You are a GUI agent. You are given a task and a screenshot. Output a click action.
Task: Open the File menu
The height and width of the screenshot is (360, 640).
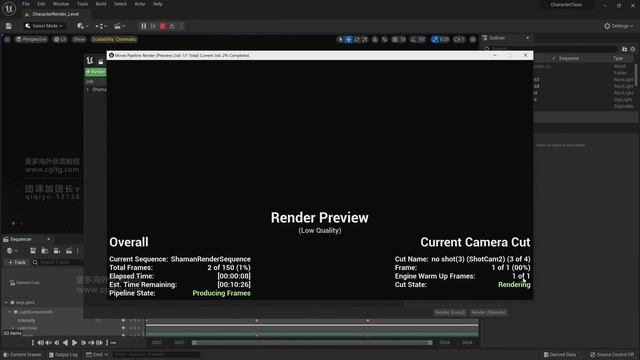pos(26,4)
